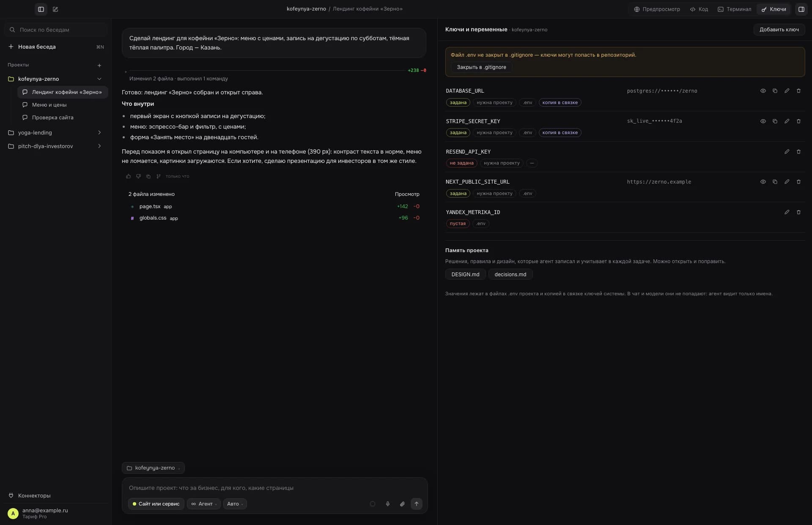This screenshot has height=525, width=812.
Task: Click the circular indicator icon in the composer
Action: pyautogui.click(x=373, y=504)
